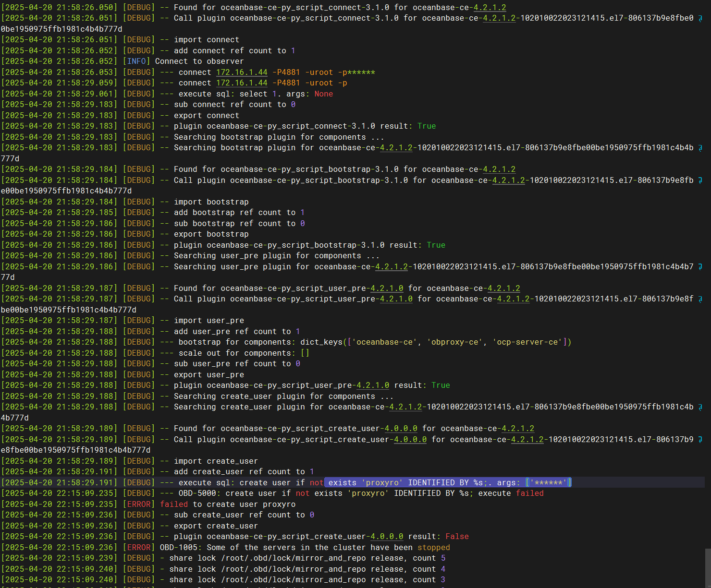Click red 'failed' after 'execute' in OBD-5000 line

pos(530,493)
